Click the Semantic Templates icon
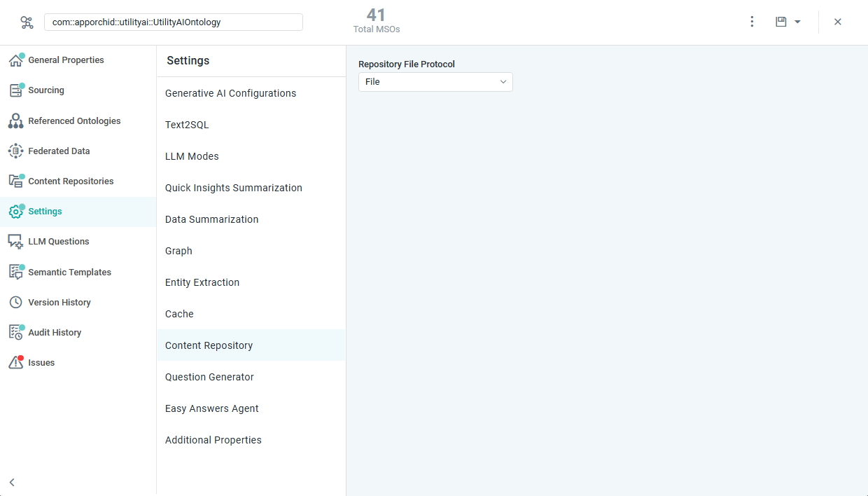868x496 pixels. coord(15,273)
